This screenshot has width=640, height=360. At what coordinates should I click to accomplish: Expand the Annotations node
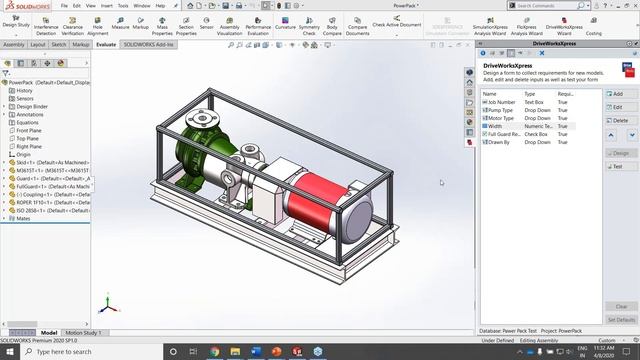tap(4, 114)
